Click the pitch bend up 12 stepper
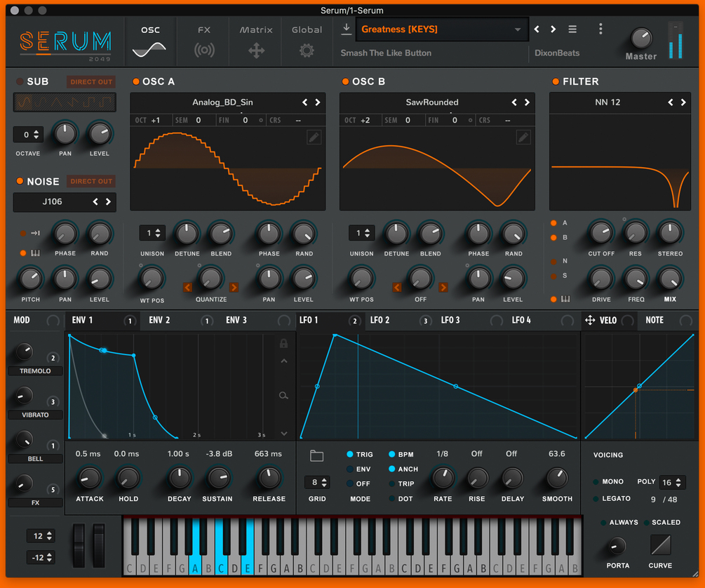This screenshot has width=705, height=588. tap(41, 536)
